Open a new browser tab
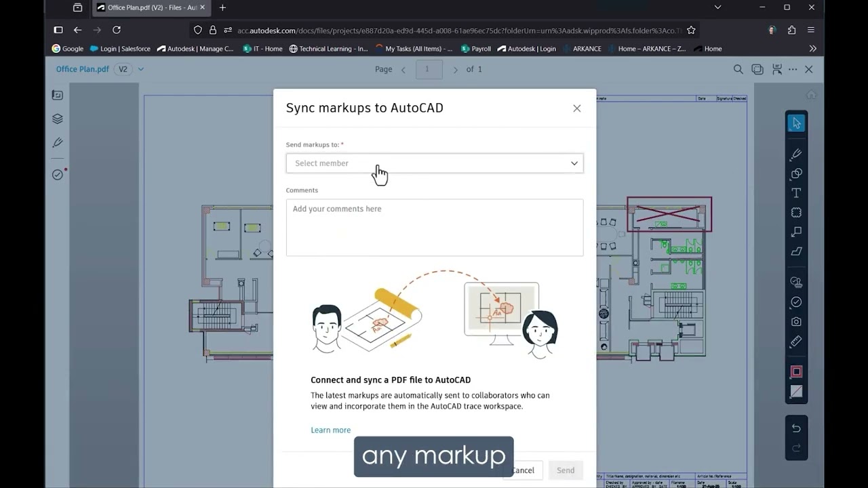The height and width of the screenshot is (488, 868). pyautogui.click(x=222, y=7)
